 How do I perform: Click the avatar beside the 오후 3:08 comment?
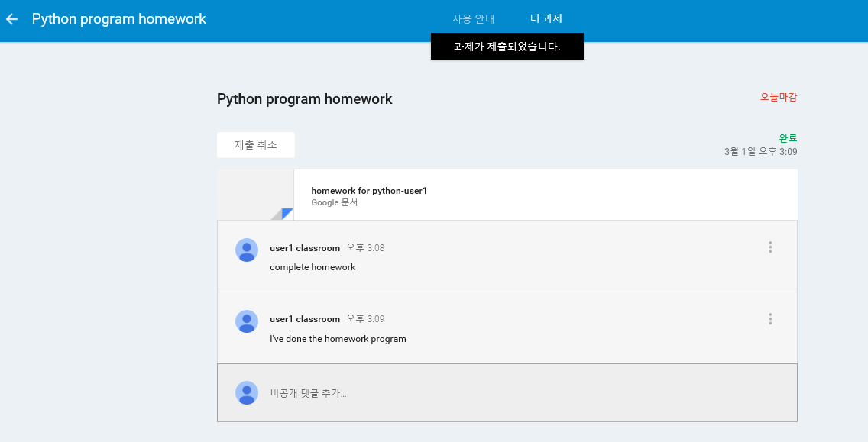click(x=247, y=250)
